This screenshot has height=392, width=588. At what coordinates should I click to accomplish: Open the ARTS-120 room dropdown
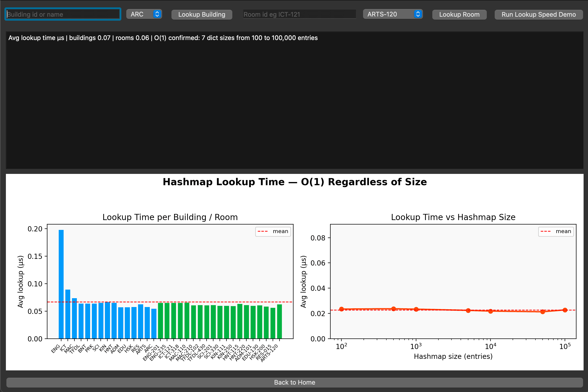tap(393, 14)
